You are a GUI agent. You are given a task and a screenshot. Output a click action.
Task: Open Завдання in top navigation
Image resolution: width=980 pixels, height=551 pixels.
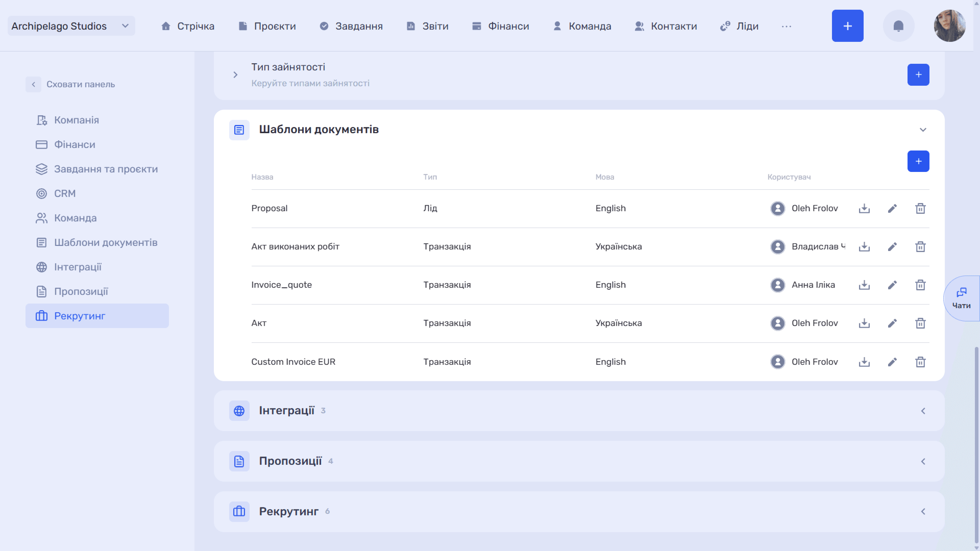point(351,26)
